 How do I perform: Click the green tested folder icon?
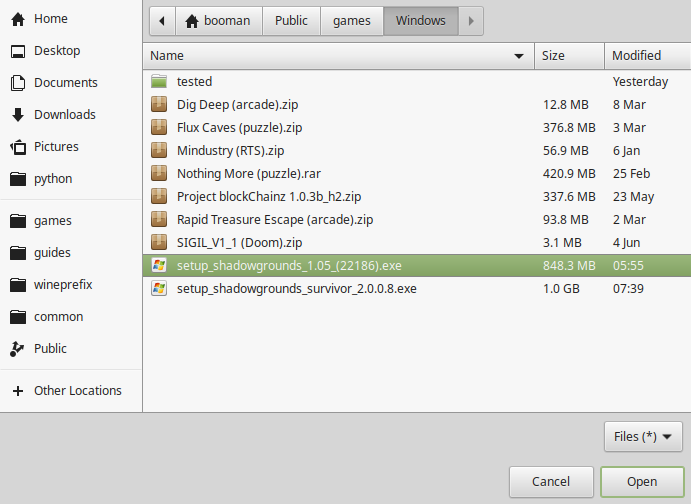click(159, 82)
